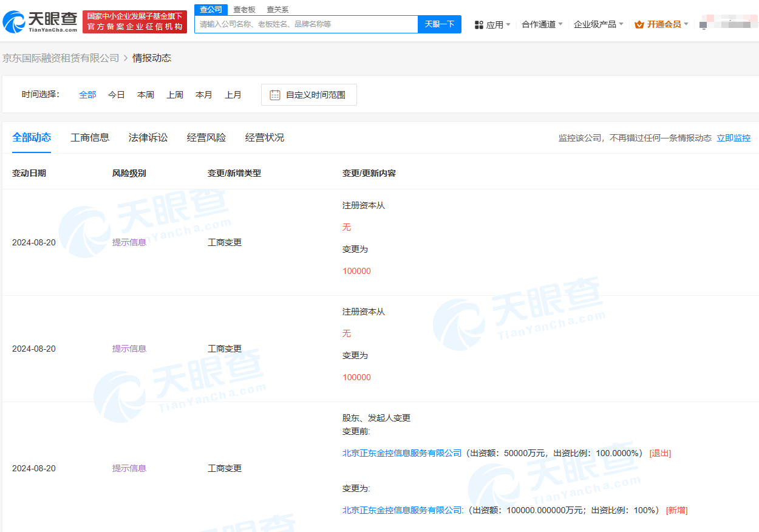The image size is (759, 532).
Task: Select the 查老板 search tab
Action: [x=244, y=10]
